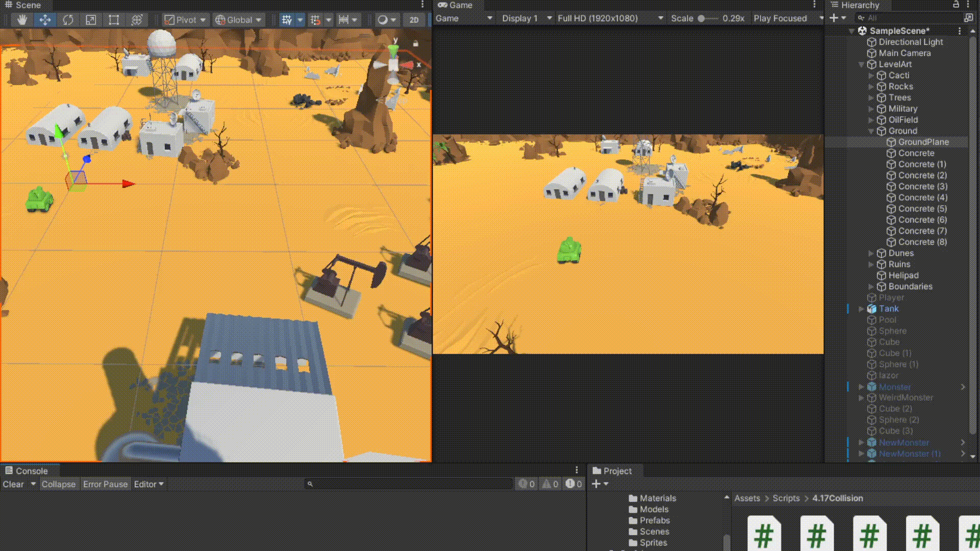
Task: Collapse the Ground tree item
Action: pyautogui.click(x=871, y=131)
